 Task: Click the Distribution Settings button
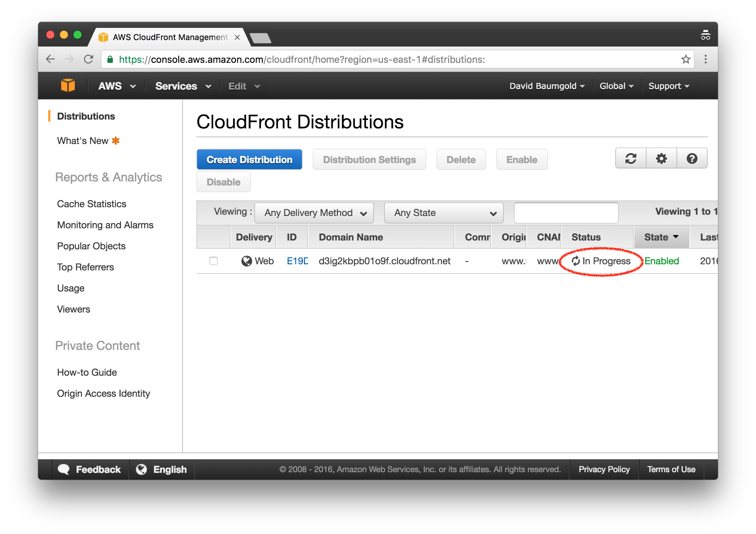point(369,159)
